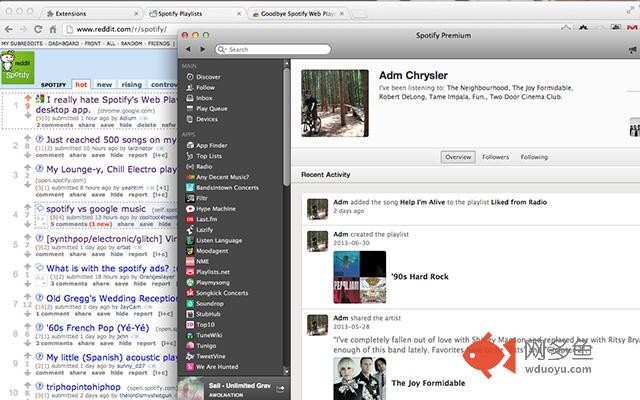Open 'Old Gregg's Wedding Reception' post

111,298
